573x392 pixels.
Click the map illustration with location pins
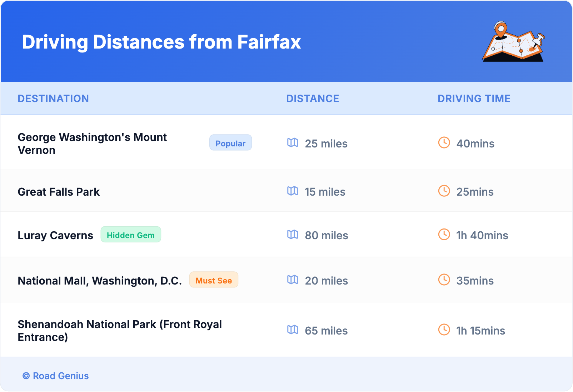[x=514, y=42]
